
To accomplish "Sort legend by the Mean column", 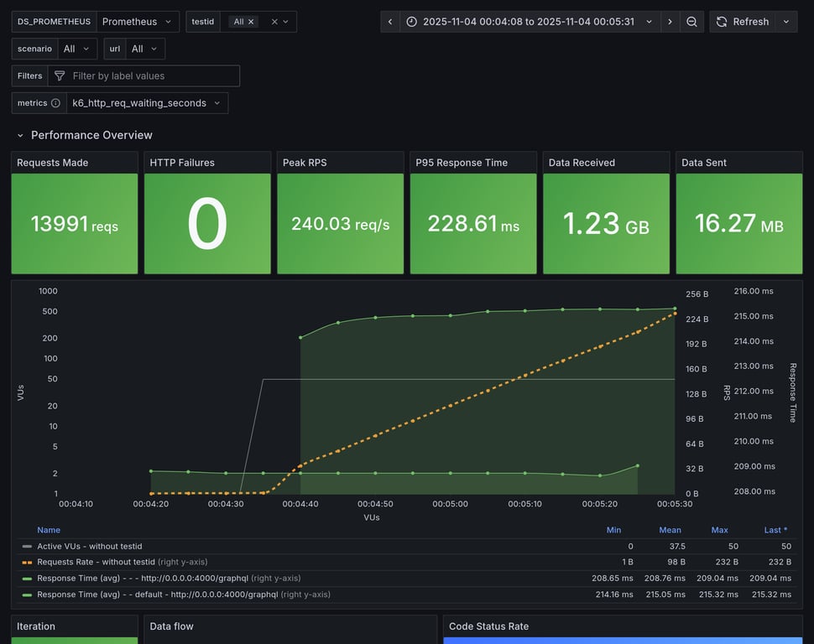I will coord(670,530).
